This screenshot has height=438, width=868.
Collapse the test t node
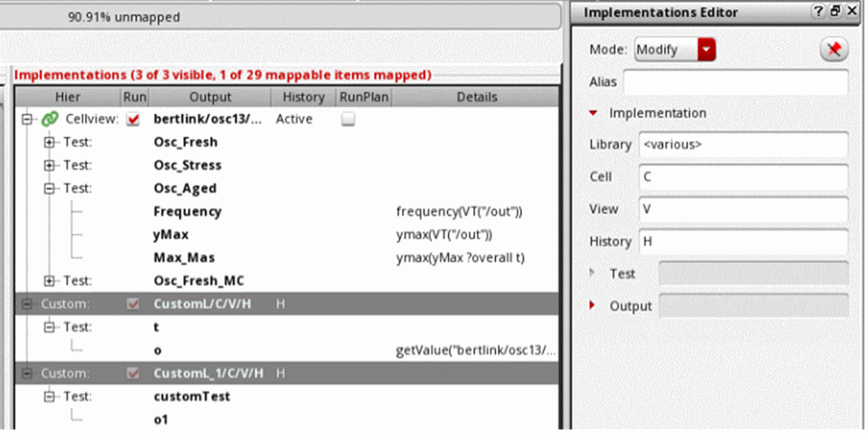coord(50,327)
